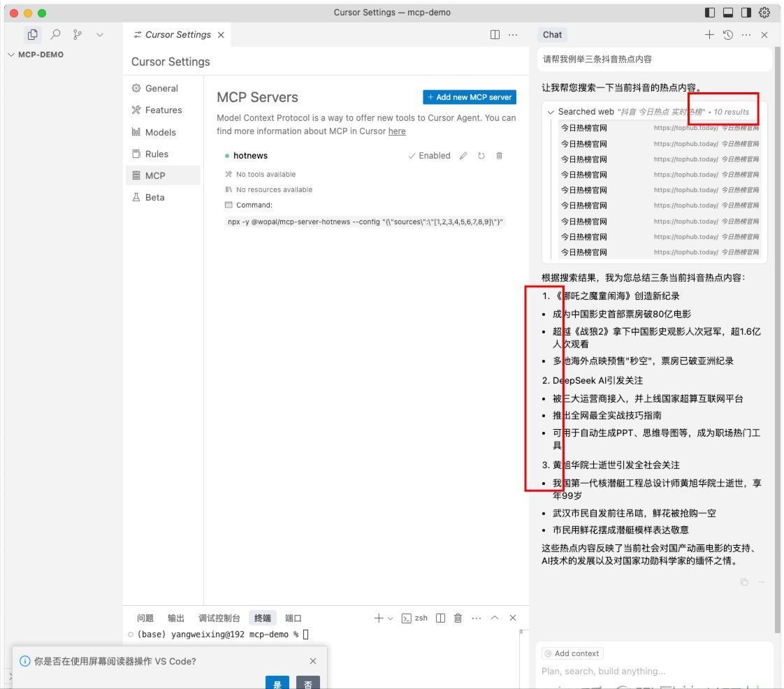Expand the MCP-DEMO folder tree

36,55
